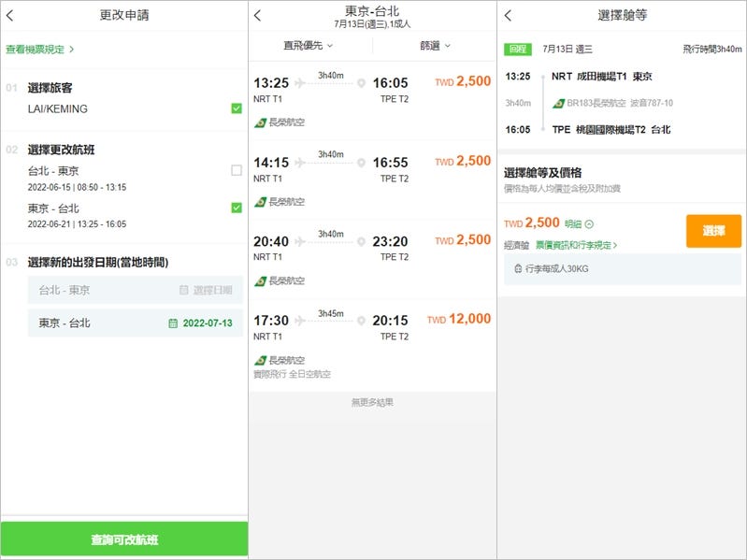Click destination pin icon before 16:05

click(361, 83)
